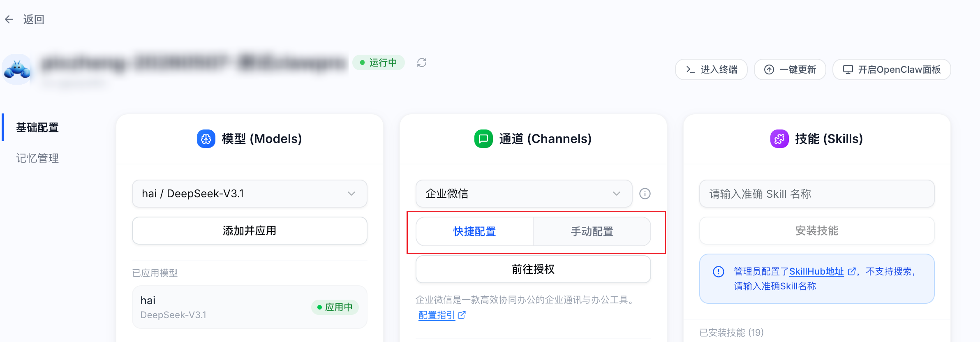
Task: Click the refresh status icon
Action: 422,62
